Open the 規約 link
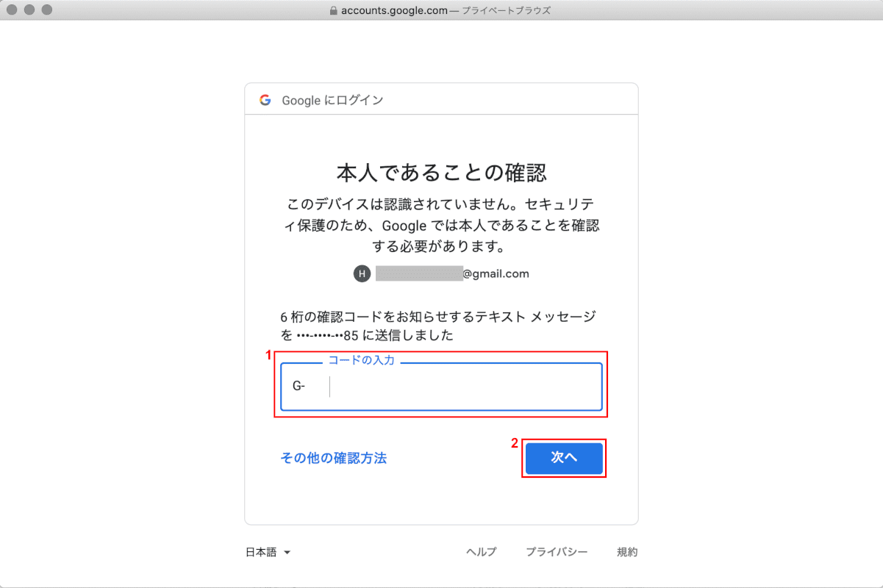The width and height of the screenshot is (883, 588). [x=627, y=552]
